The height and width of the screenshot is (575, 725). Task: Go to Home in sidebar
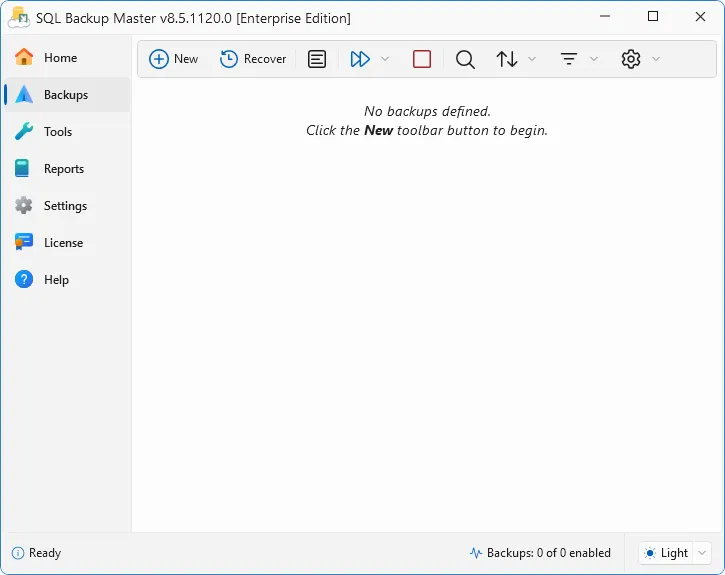click(x=67, y=58)
